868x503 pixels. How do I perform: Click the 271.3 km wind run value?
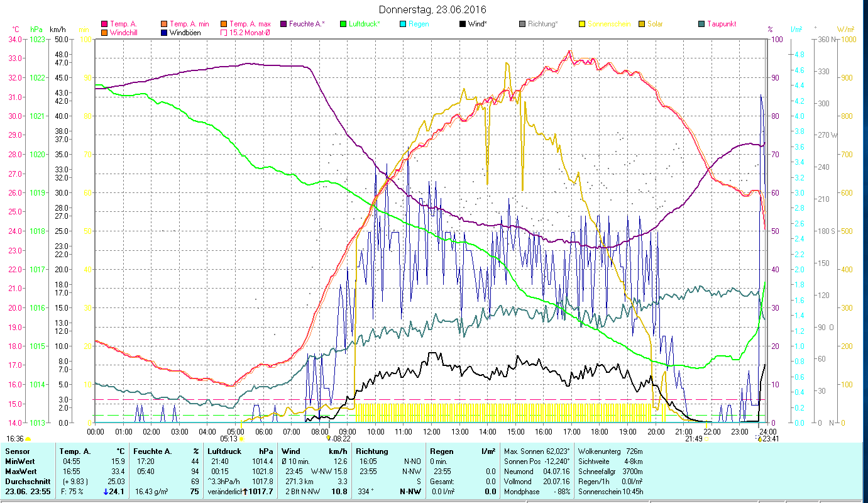[x=299, y=482]
